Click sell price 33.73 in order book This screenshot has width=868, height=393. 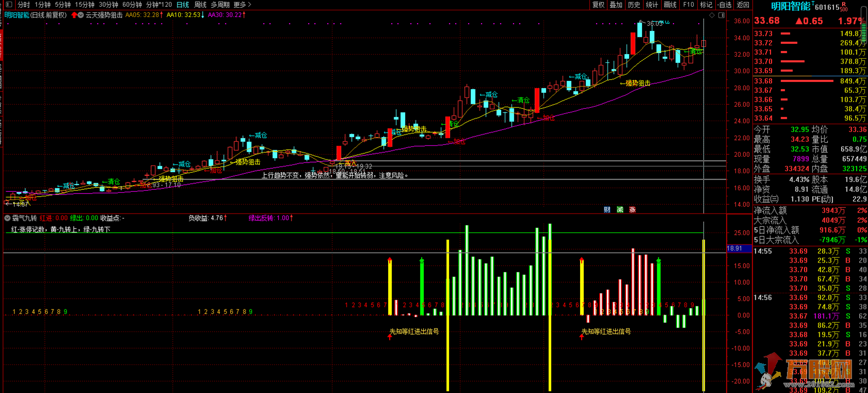click(x=763, y=34)
